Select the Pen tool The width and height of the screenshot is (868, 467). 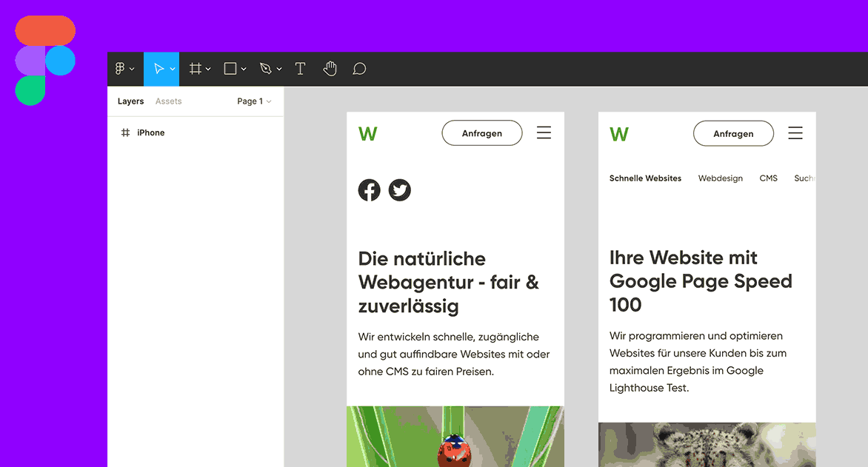[266, 69]
